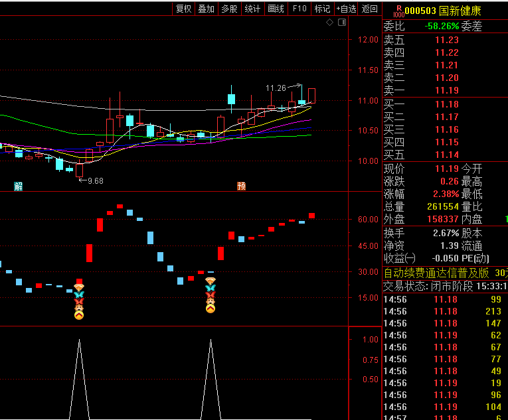Click the right yellow up-arrow signal icon
Viewport: 508px width, 420px height.
coord(211,309)
